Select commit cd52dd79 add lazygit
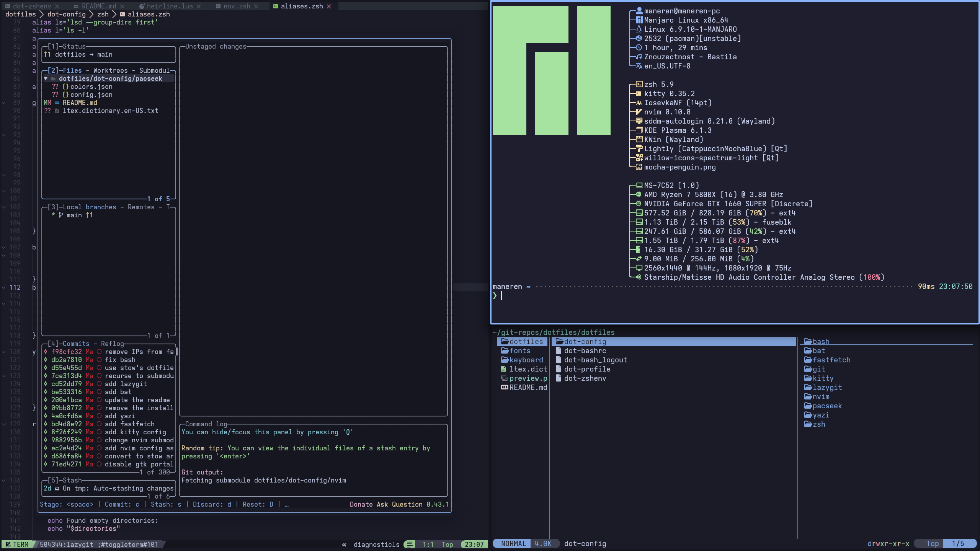 click(109, 384)
